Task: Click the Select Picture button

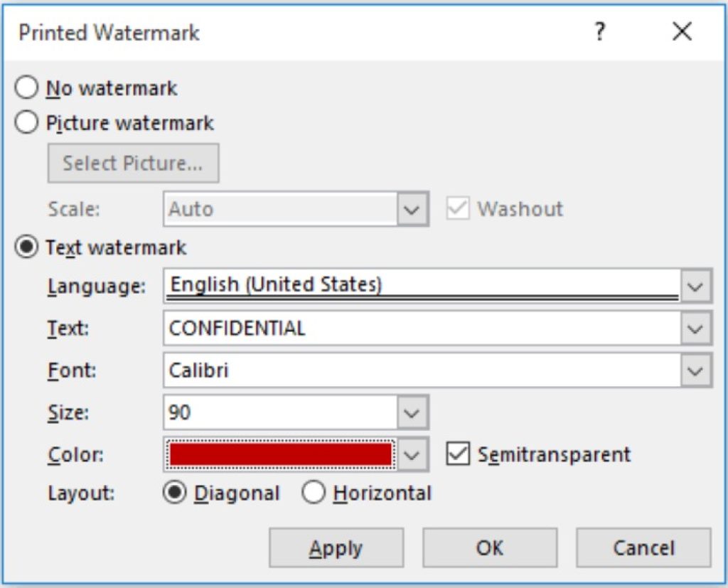Action: point(133,162)
